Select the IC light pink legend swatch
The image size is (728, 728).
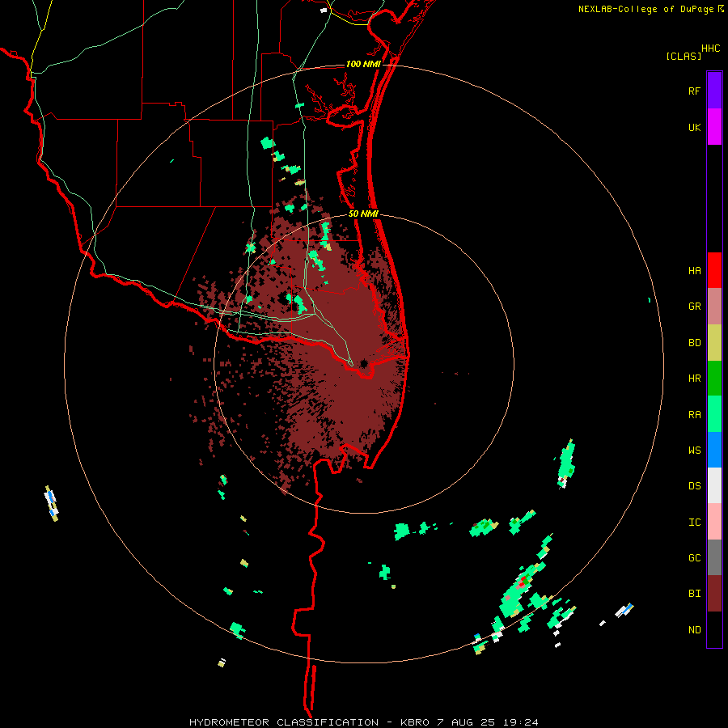tap(714, 522)
